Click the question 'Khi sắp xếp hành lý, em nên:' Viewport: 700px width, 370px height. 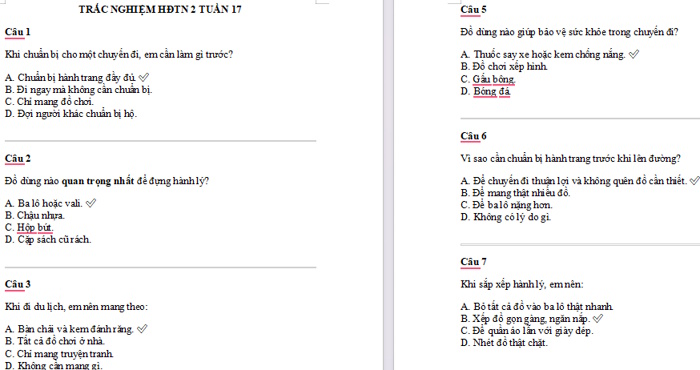click(522, 284)
